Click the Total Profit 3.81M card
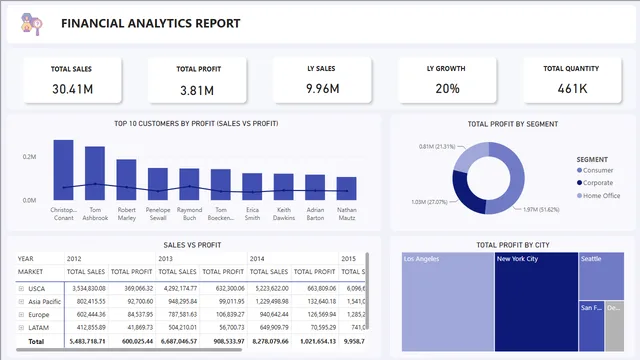This screenshot has height=360, width=640. [x=197, y=80]
